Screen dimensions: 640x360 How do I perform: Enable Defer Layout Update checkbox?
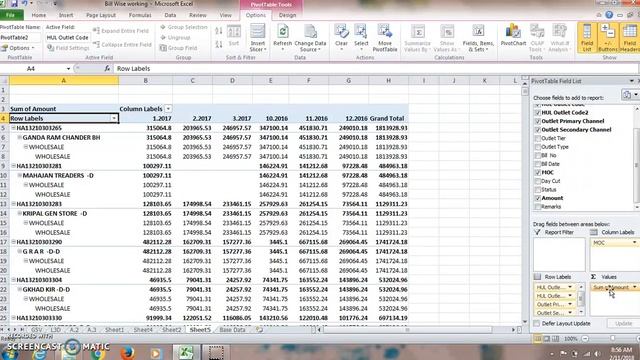point(537,323)
